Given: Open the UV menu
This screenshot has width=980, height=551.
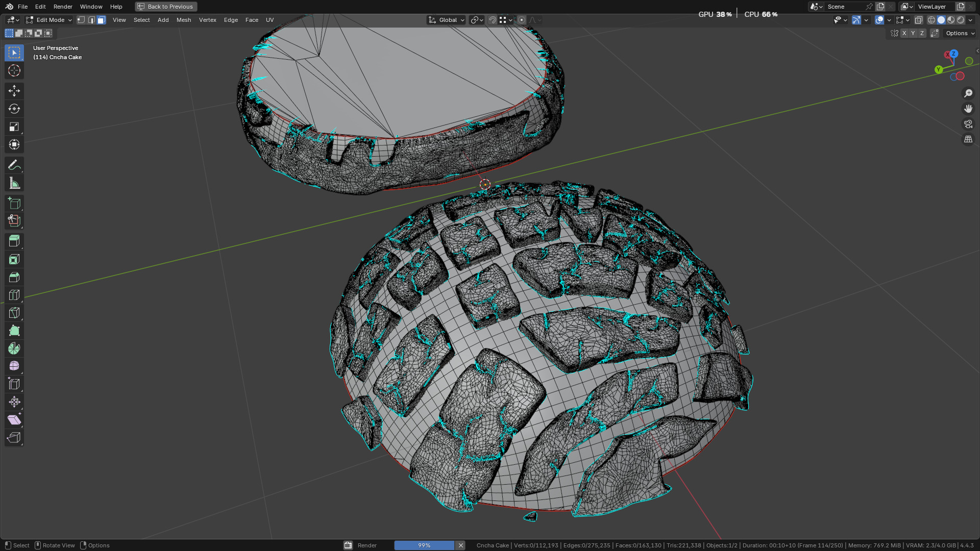Looking at the screenshot, I should 270,20.
